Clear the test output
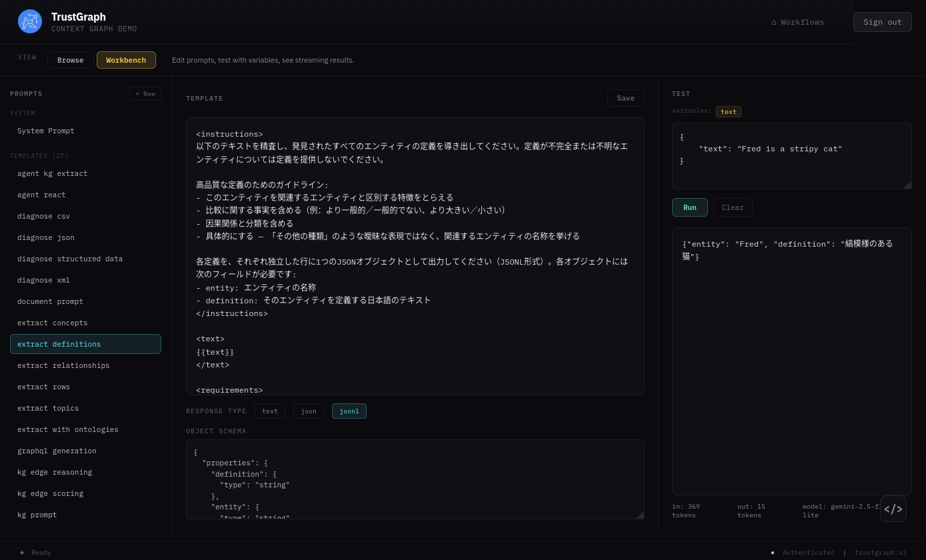 [x=733, y=207]
